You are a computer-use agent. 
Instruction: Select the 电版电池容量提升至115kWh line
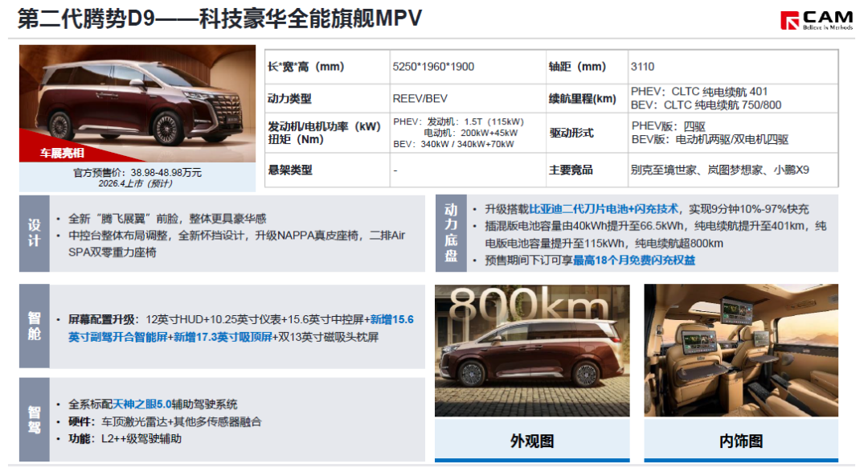(x=604, y=244)
